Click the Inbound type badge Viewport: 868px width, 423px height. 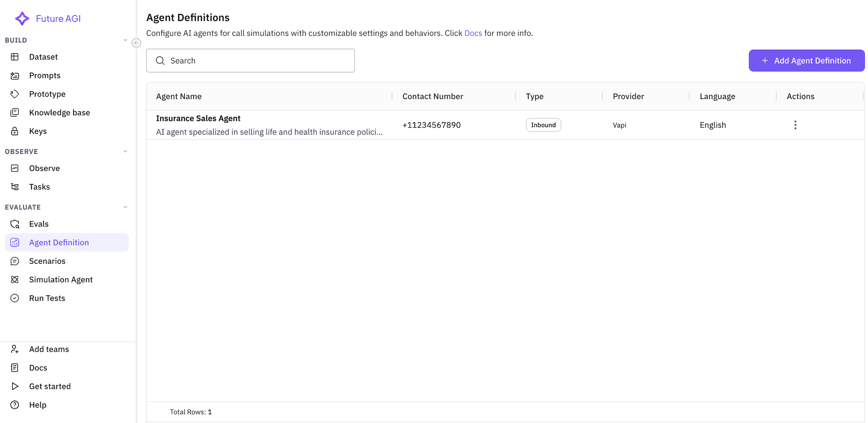coord(543,125)
